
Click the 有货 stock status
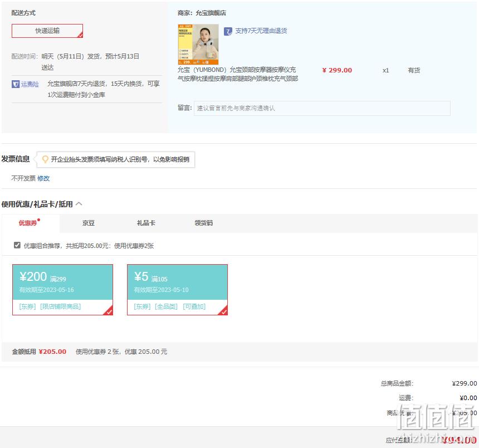414,70
